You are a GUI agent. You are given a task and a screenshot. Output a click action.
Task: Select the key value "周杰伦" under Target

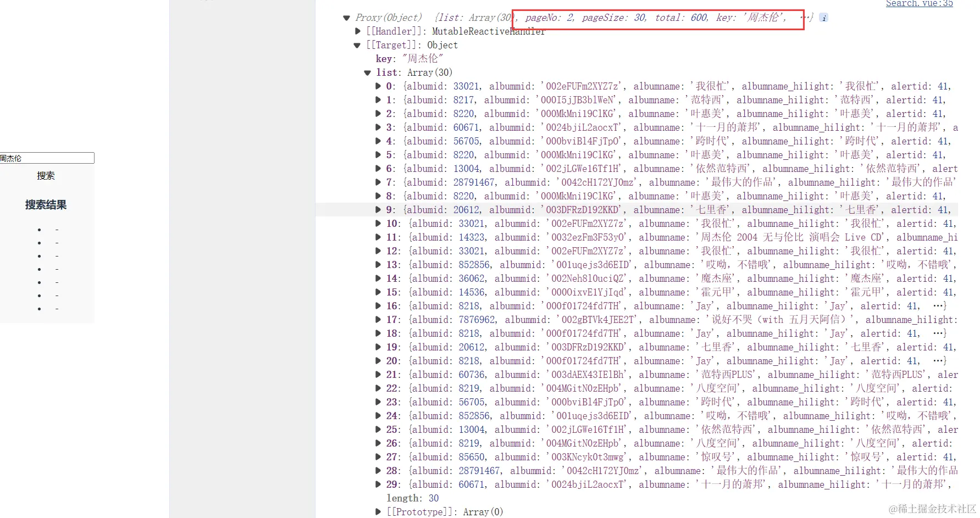pyautogui.click(x=422, y=59)
